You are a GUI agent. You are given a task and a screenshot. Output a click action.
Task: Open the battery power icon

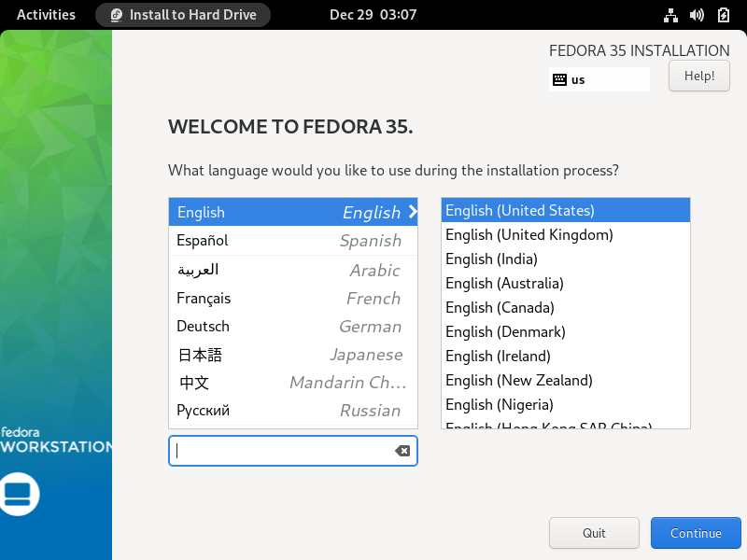723,15
